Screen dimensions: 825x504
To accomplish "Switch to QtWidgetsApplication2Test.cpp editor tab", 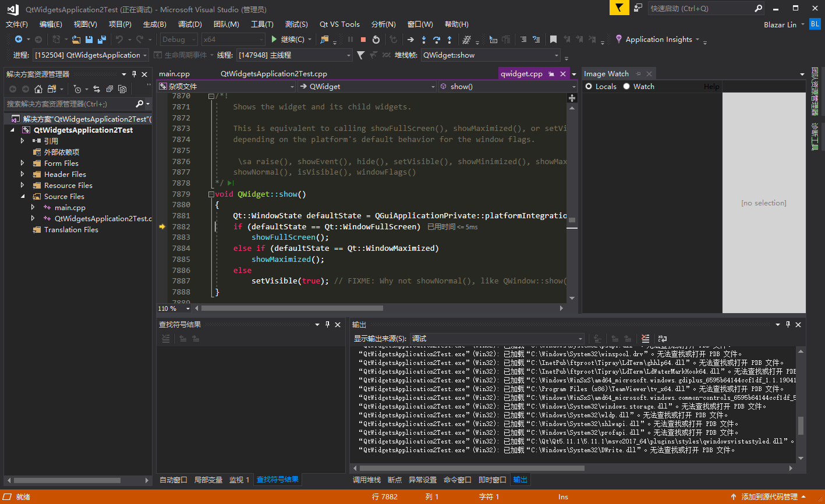I will tap(274, 74).
